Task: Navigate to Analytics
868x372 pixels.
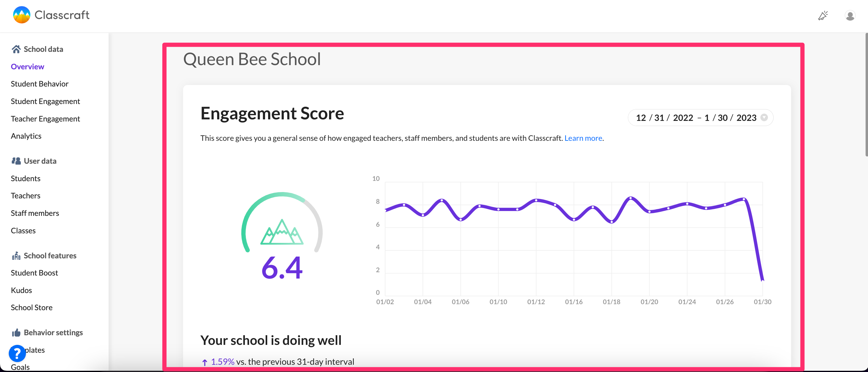Action: [26, 136]
